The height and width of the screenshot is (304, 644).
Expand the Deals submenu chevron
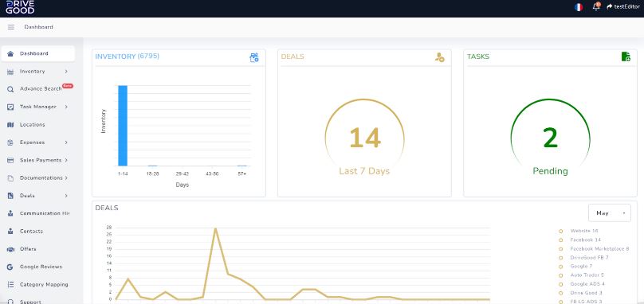66,196
